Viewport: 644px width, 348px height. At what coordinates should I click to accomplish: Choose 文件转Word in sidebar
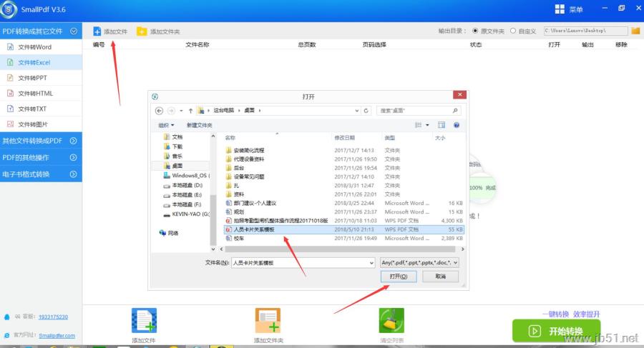click(41, 46)
